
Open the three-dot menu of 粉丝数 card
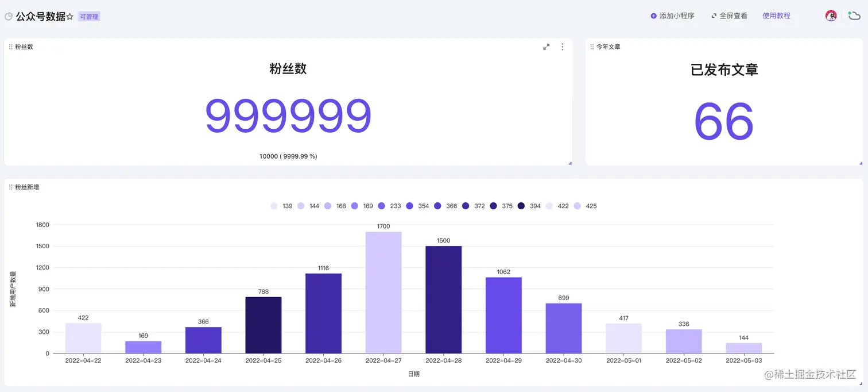tap(563, 47)
